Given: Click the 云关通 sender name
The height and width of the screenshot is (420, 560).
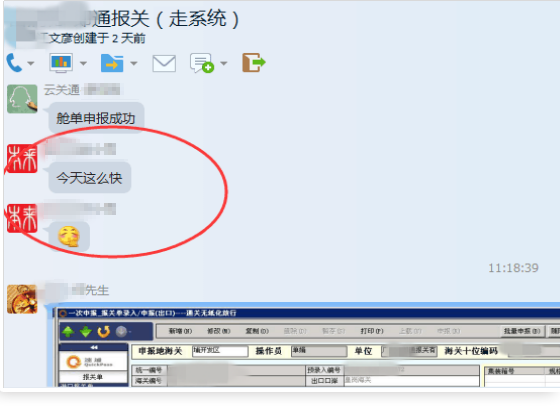Looking at the screenshot, I should 61,90.
